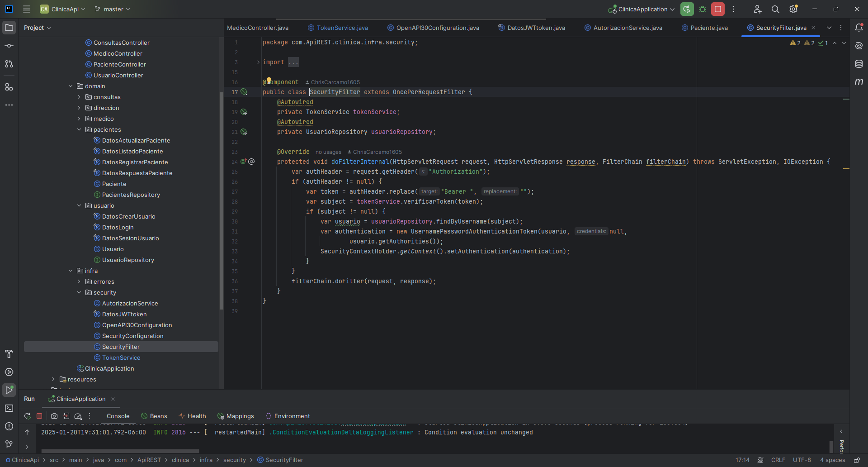Open the Maven tool window
Screen dimensions: 868x467
859,82
